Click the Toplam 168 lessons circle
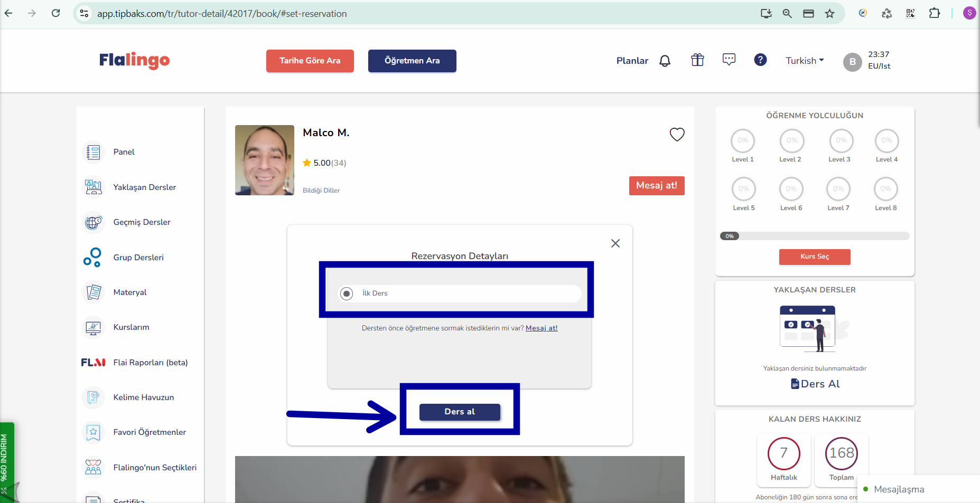This screenshot has width=980, height=503. click(x=842, y=453)
